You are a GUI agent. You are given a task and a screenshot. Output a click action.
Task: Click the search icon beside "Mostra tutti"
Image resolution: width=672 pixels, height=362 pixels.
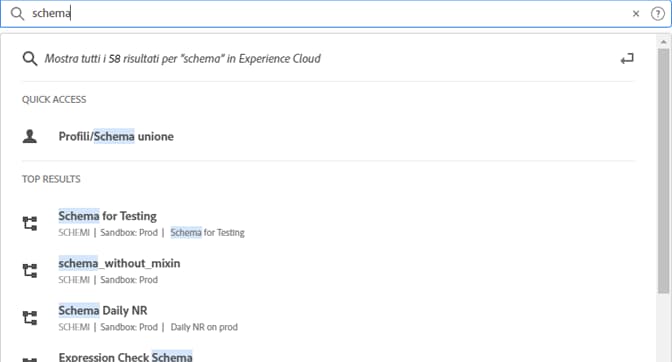pos(30,59)
